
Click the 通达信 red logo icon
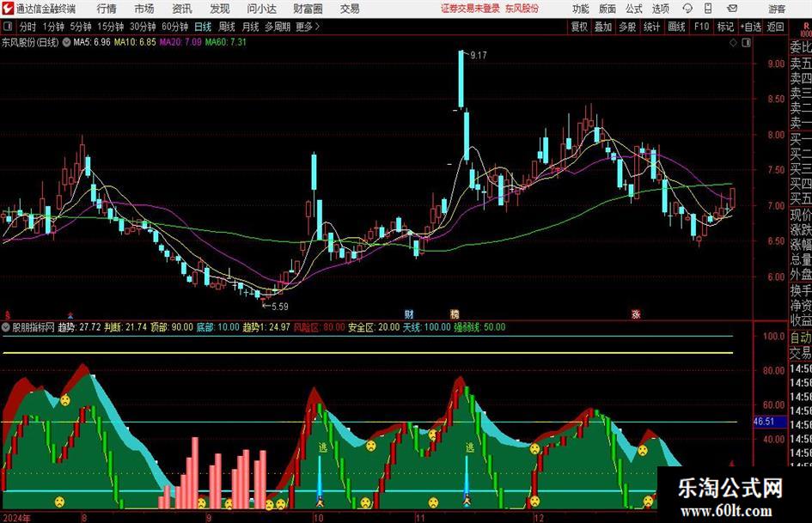coord(8,9)
